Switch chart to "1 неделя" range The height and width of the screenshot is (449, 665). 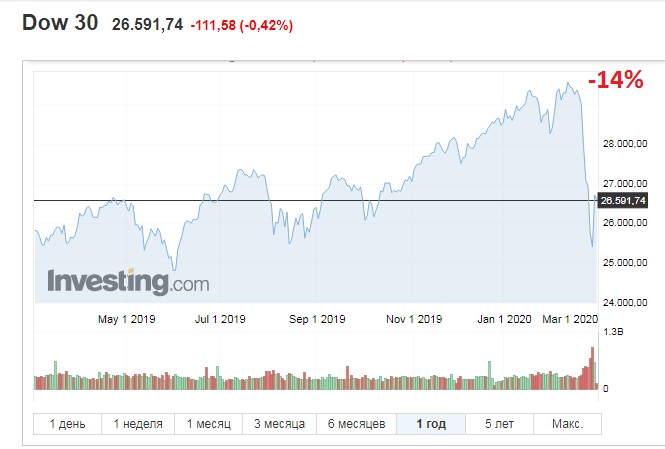coord(138,424)
